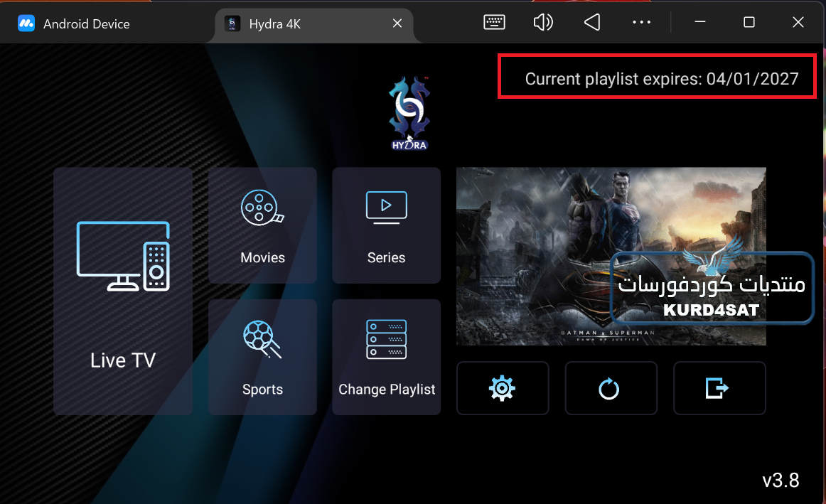Click the logout exit-arrow icon button
Screen dimensions: 826x504
point(719,388)
